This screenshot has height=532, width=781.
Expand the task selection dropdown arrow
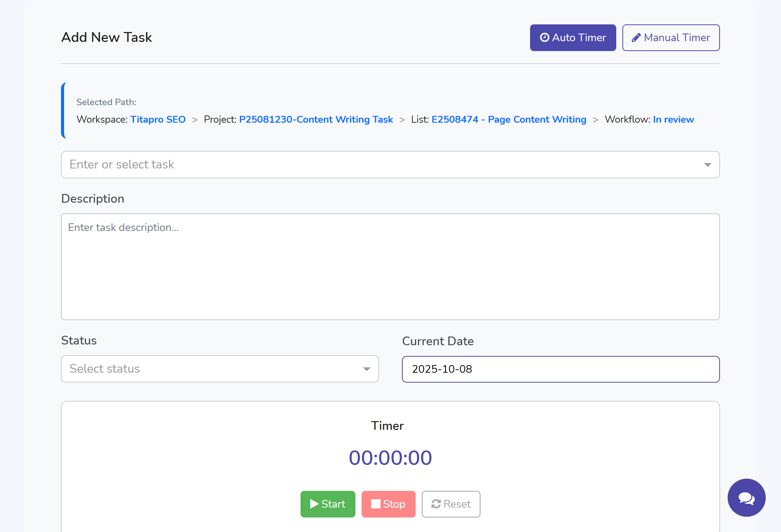[x=707, y=165]
